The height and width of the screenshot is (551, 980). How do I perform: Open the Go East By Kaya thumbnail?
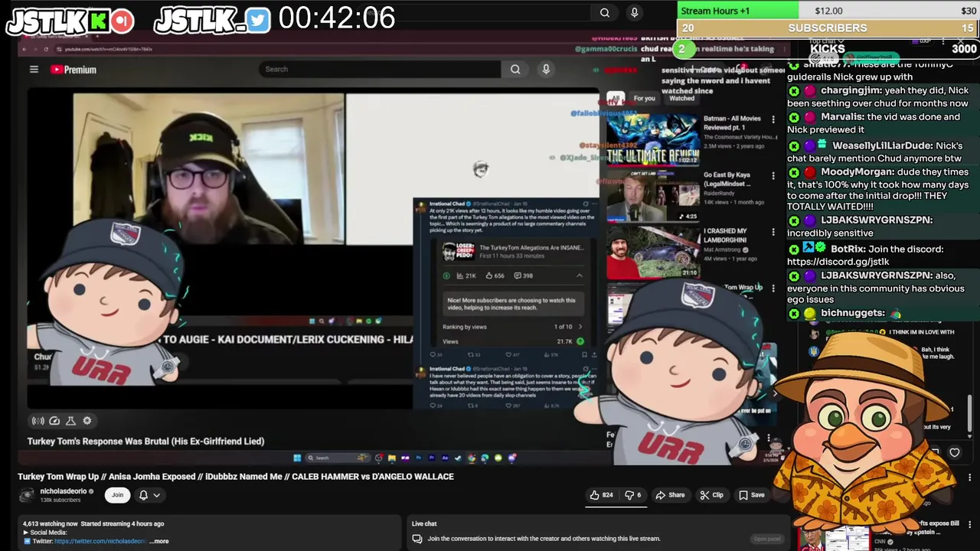coord(653,196)
